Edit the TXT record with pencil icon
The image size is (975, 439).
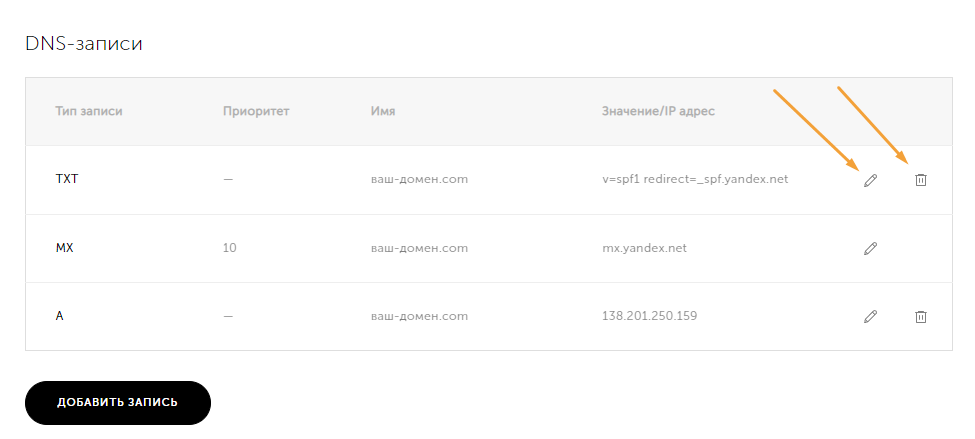pos(870,180)
